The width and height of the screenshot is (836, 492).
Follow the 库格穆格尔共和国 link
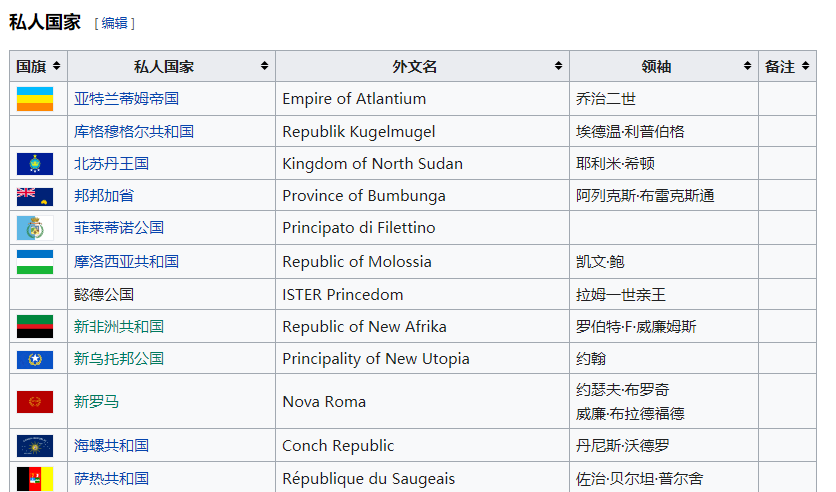(x=134, y=131)
